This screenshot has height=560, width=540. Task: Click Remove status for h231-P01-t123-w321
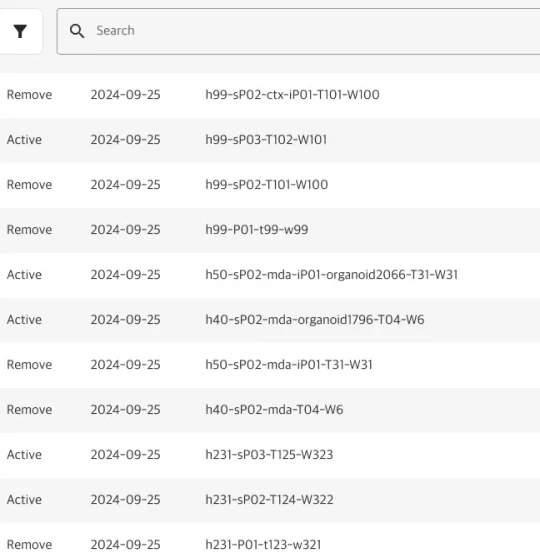click(29, 545)
